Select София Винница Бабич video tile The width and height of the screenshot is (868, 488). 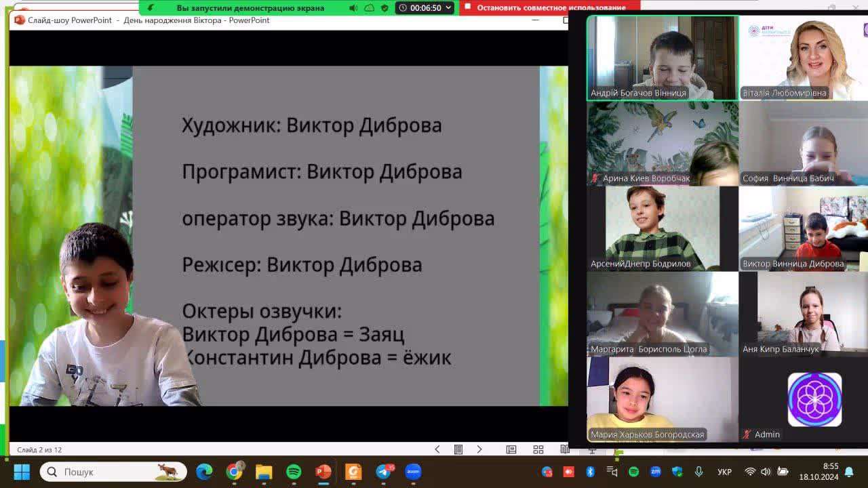804,144
